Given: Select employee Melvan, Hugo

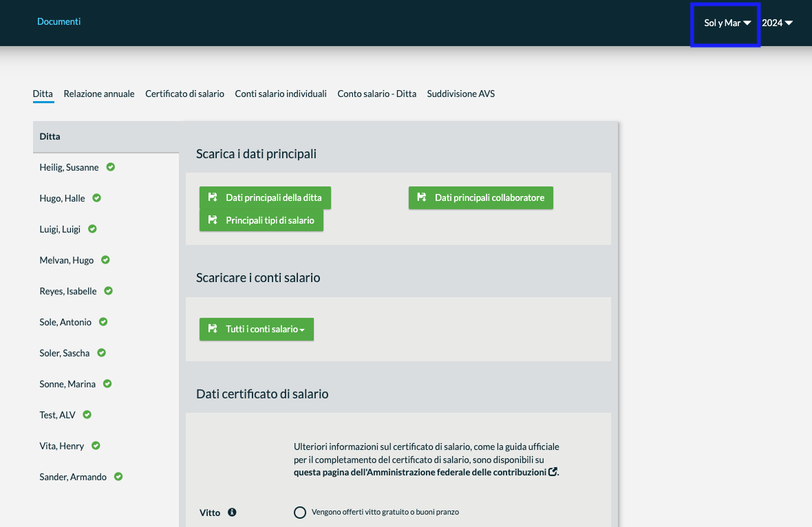Looking at the screenshot, I should pyautogui.click(x=67, y=260).
